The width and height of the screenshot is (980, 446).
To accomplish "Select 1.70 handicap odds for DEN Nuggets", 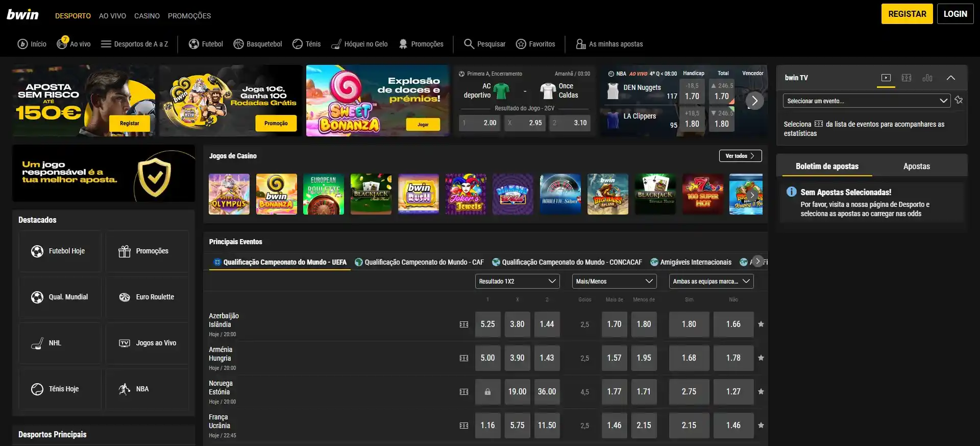I will (692, 91).
